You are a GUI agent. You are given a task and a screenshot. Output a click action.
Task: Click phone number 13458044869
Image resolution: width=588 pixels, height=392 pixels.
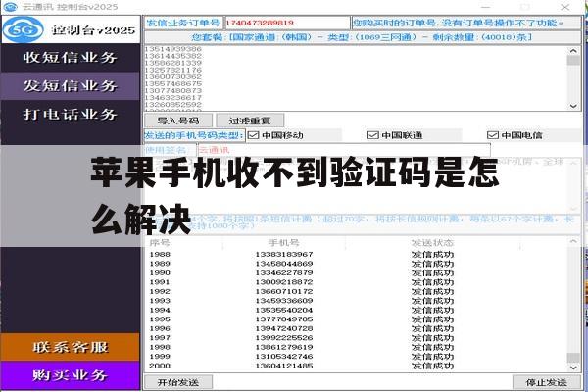(284, 264)
